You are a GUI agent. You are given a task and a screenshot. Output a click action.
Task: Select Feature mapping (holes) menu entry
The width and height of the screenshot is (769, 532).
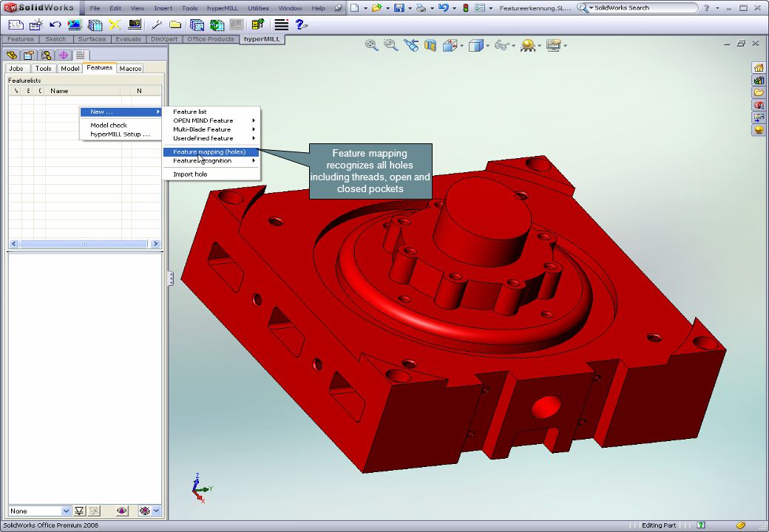click(211, 152)
